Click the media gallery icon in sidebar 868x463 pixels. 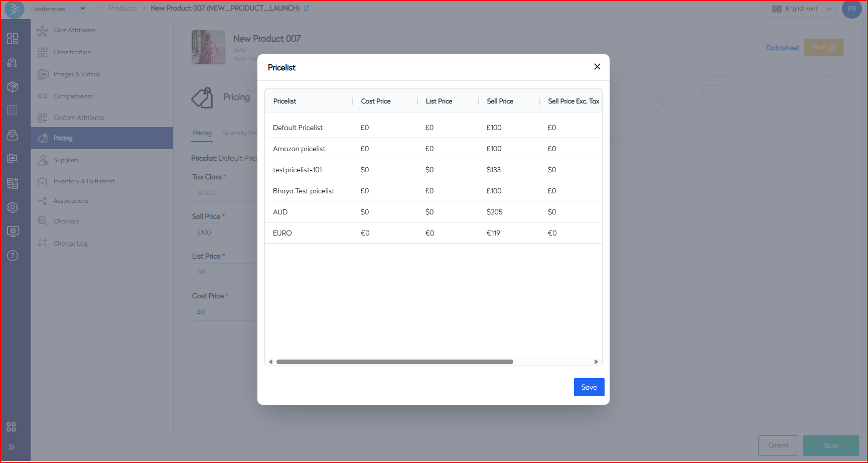[13, 158]
